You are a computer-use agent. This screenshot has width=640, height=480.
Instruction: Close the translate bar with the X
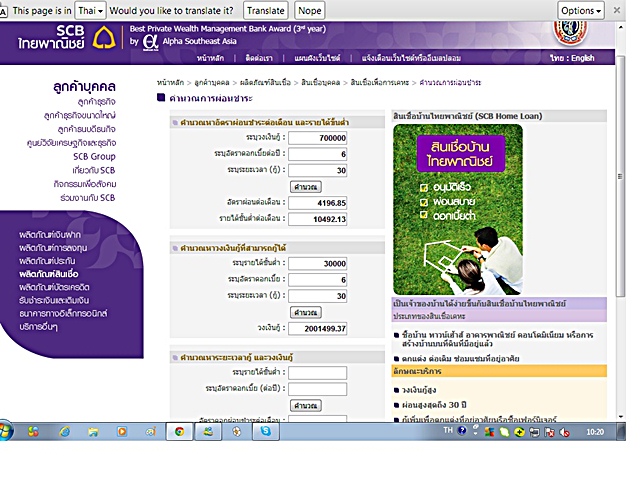(617, 10)
